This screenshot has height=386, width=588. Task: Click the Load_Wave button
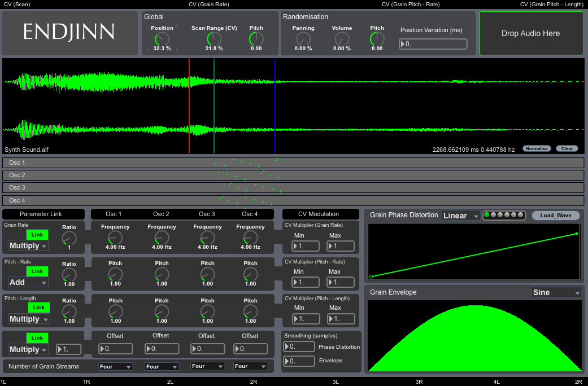pos(555,216)
